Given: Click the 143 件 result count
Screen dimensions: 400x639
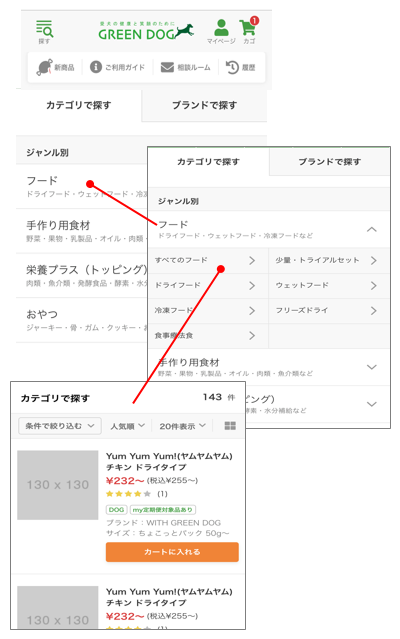Looking at the screenshot, I should point(219,397).
